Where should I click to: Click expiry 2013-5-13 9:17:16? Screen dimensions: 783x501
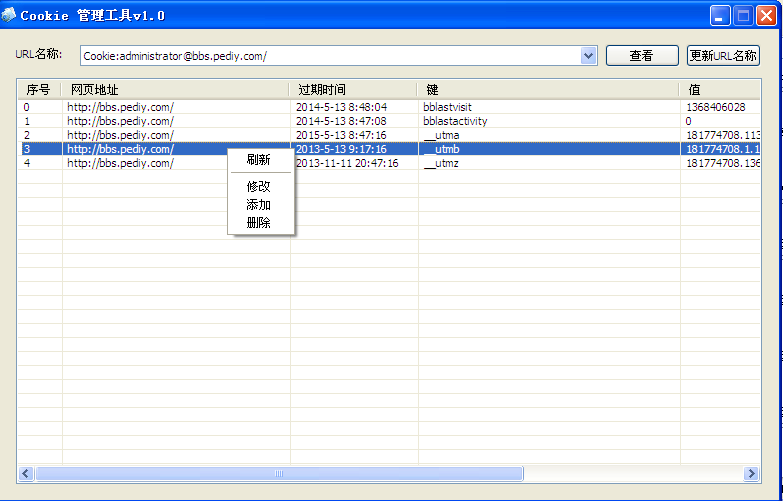[x=341, y=149]
